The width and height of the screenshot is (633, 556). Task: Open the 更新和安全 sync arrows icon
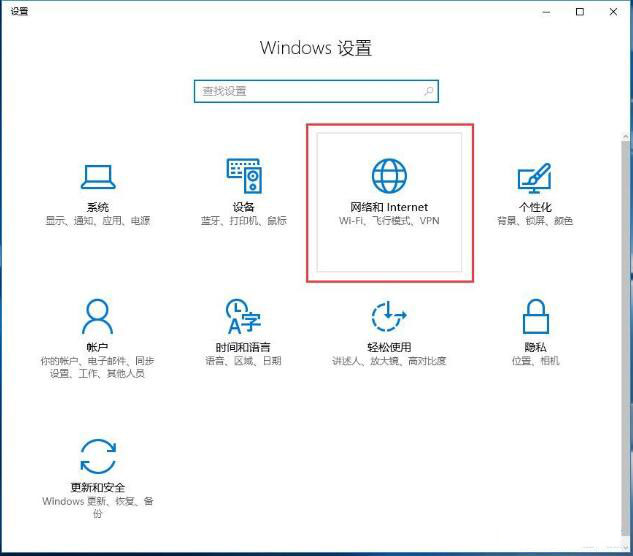98,456
